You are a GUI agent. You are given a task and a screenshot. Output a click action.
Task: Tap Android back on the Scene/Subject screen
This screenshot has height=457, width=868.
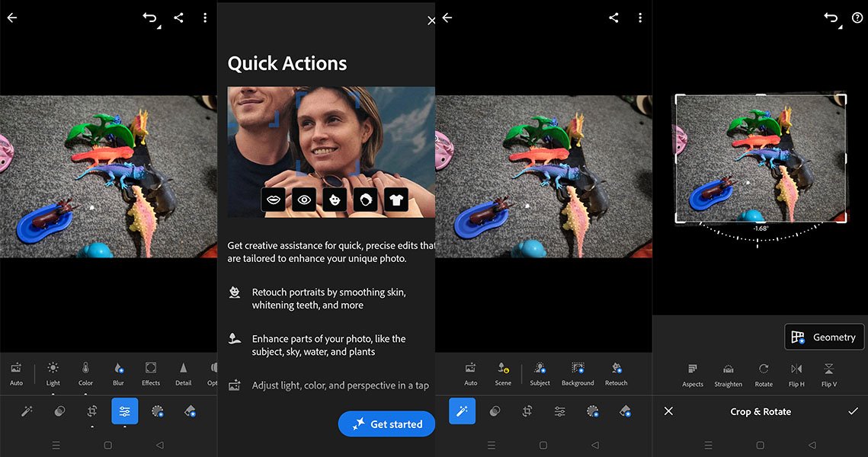(595, 445)
